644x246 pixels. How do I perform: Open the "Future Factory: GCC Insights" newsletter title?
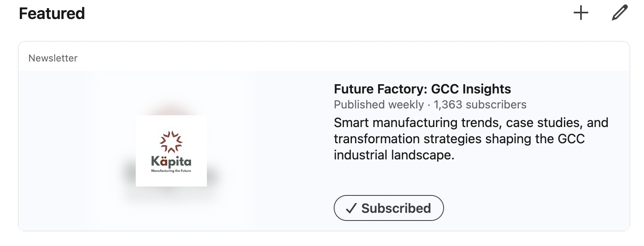(422, 89)
